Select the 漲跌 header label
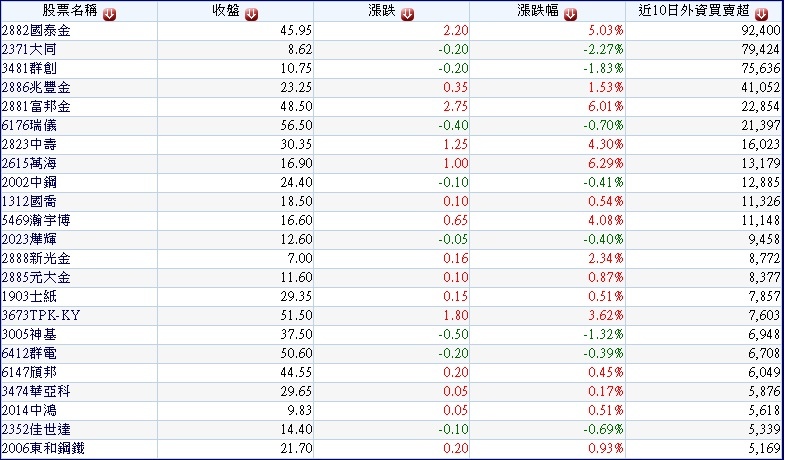The image size is (786, 460). (382, 11)
